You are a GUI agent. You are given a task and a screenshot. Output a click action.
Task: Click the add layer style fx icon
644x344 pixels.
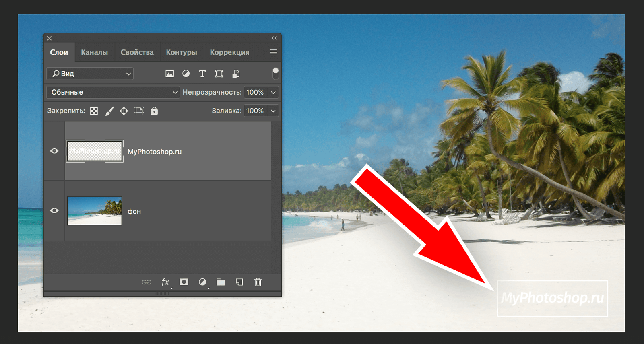click(x=165, y=282)
